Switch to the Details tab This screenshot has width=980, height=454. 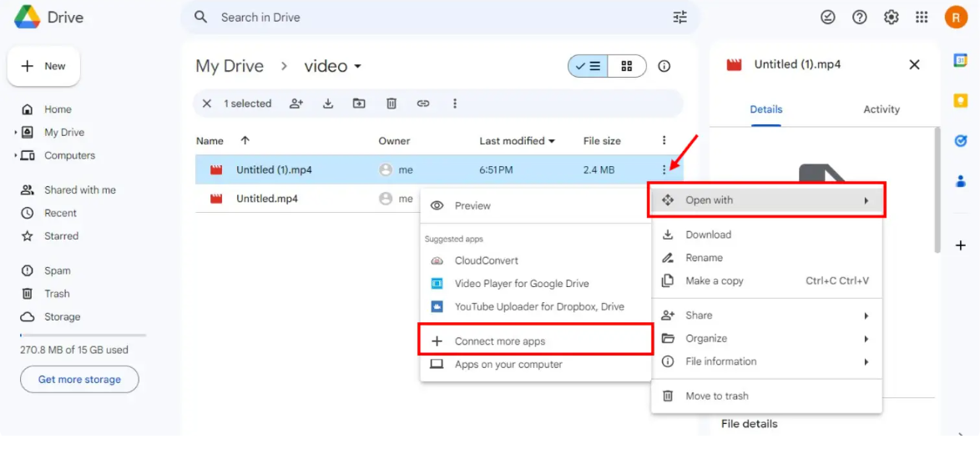765,109
